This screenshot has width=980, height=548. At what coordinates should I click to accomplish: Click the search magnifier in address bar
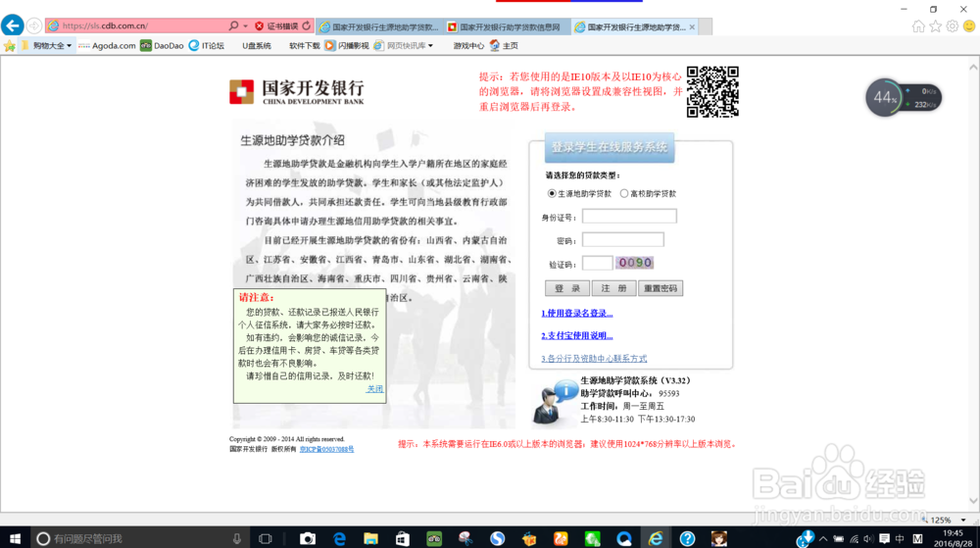point(234,25)
